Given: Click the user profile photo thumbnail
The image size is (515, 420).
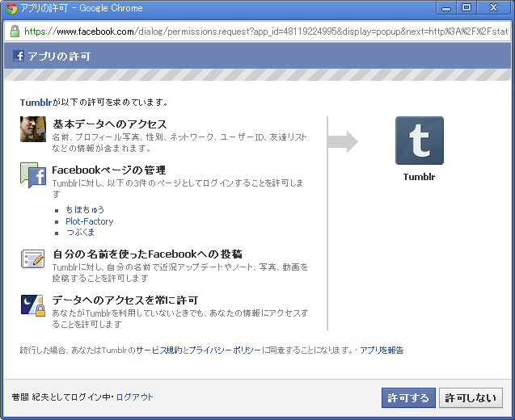Looking at the screenshot, I should 33,129.
